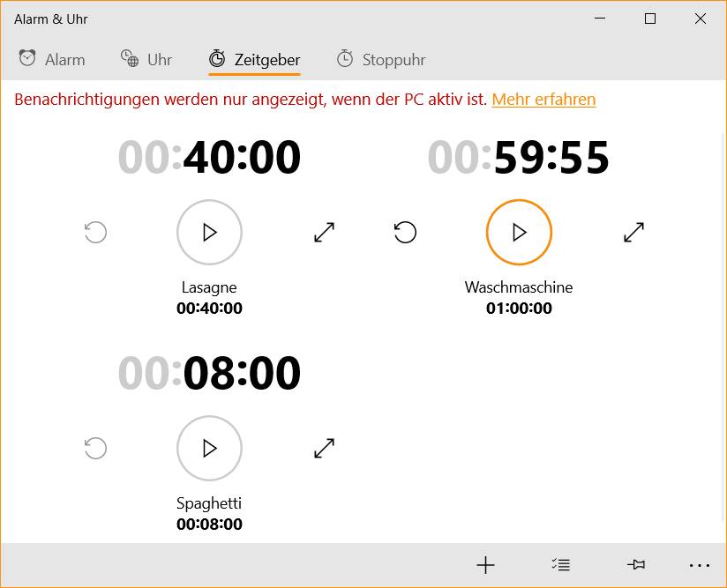Expand the Spaghetti timer to fullscreen

point(324,448)
